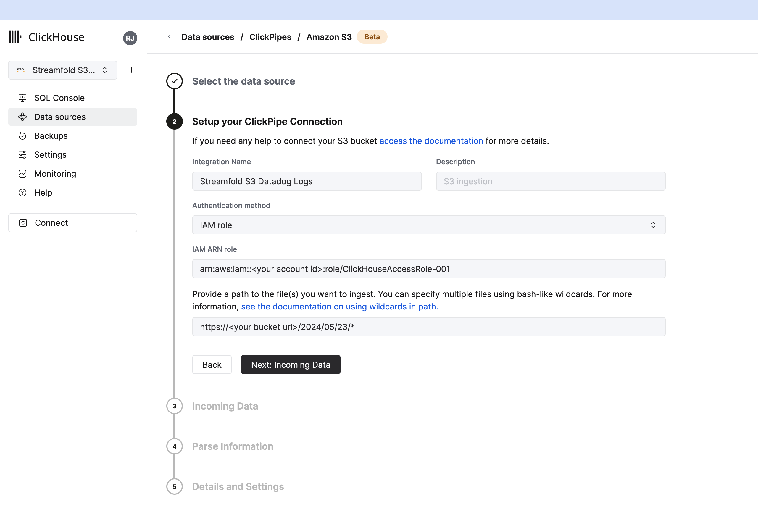Viewport: 758px width, 532px height.
Task: Click the Backups restore icon
Action: point(22,136)
